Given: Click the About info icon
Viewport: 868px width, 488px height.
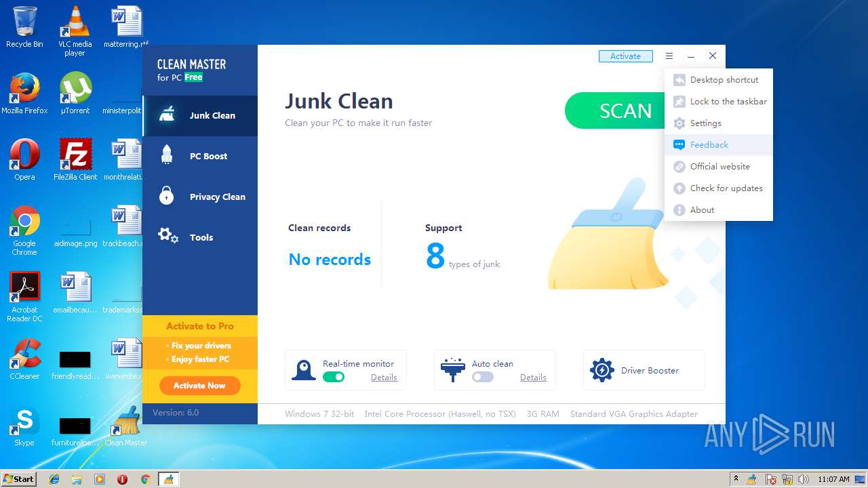Looking at the screenshot, I should point(679,210).
